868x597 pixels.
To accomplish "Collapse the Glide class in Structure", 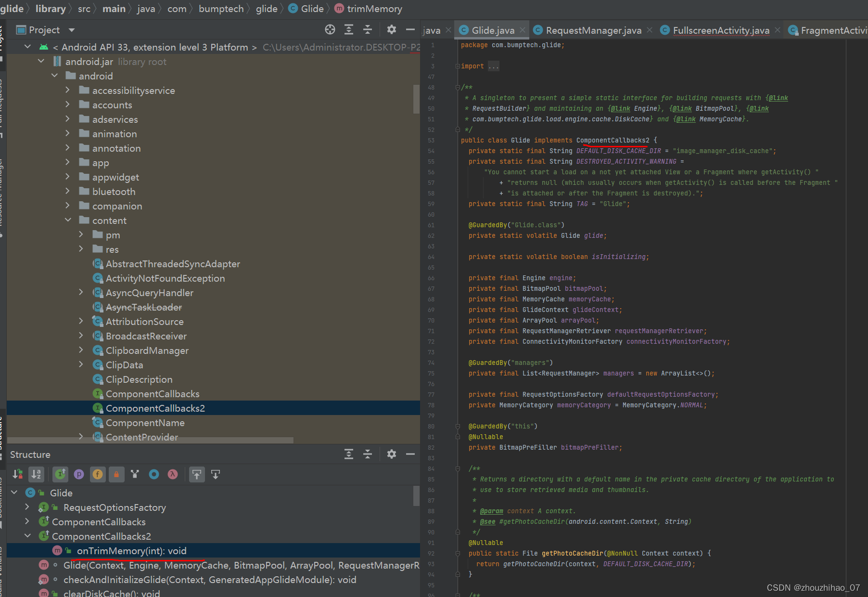I will pos(14,493).
